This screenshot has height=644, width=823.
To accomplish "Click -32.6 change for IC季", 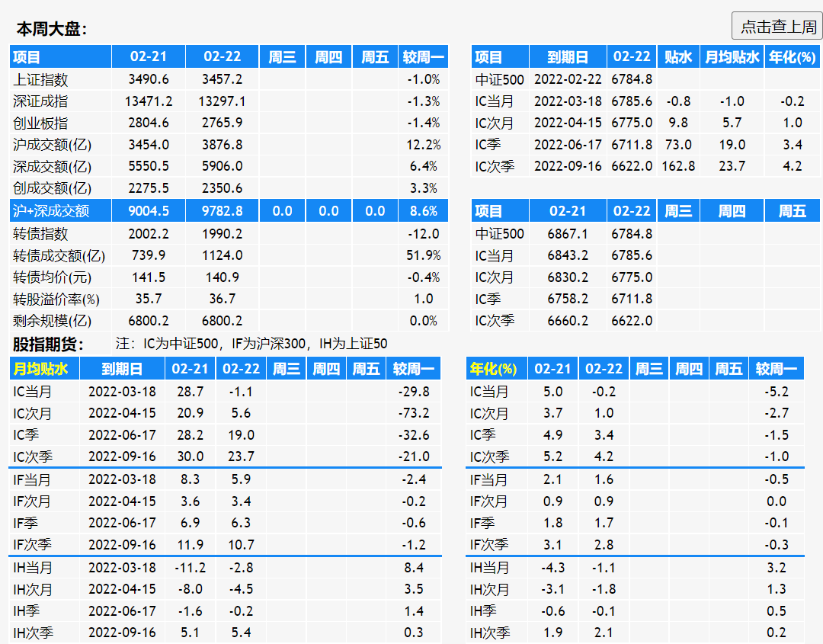I will coord(414,435).
